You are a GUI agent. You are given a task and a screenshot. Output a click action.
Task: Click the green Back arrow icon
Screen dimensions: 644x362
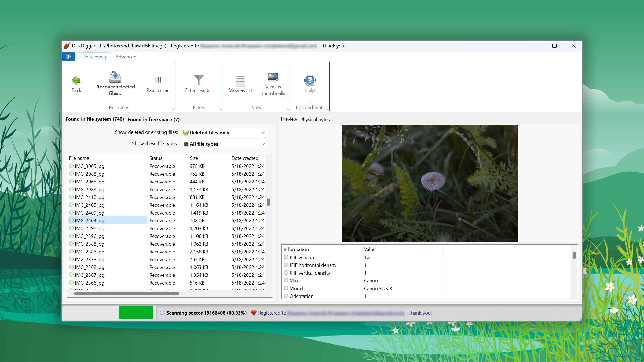click(76, 80)
